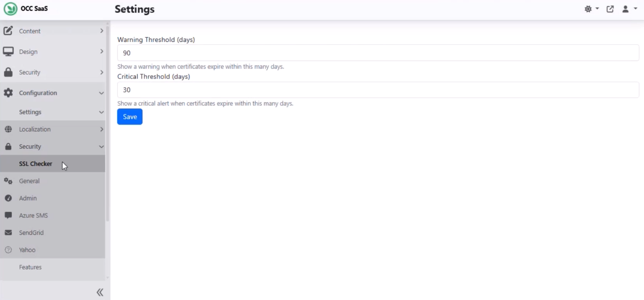Select the SSL Checker menu item
This screenshot has width=644, height=300.
point(53,164)
